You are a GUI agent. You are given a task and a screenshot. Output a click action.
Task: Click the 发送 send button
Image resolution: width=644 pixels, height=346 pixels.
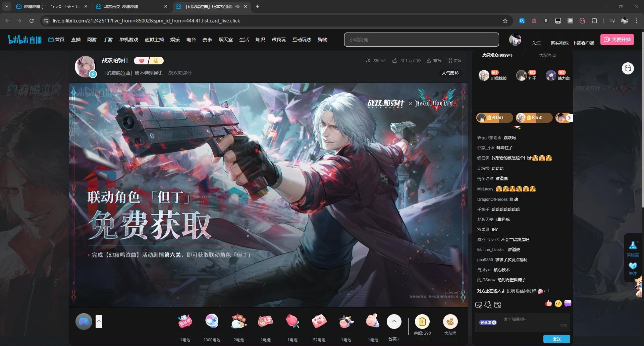(x=557, y=339)
